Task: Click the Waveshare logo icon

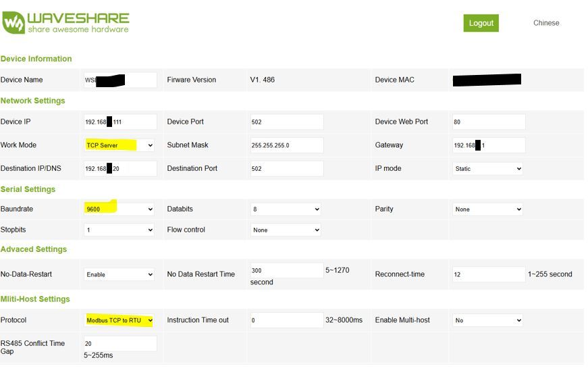Action: [14, 22]
